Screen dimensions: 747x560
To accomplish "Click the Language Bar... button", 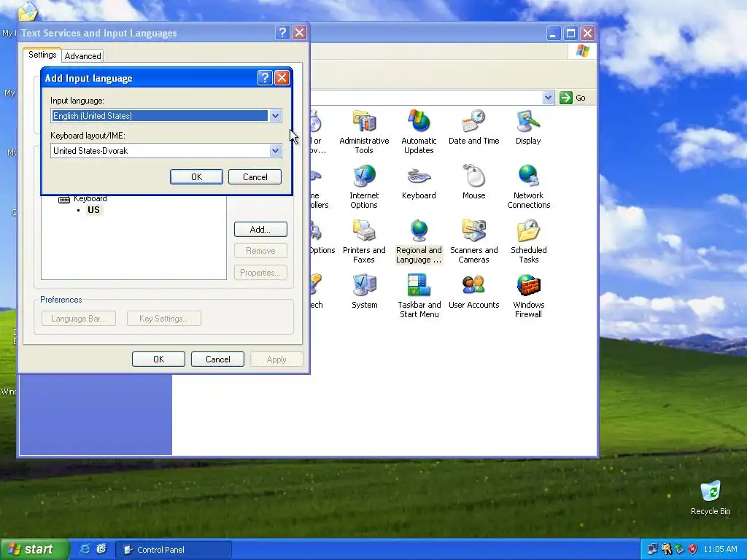I will (x=79, y=318).
